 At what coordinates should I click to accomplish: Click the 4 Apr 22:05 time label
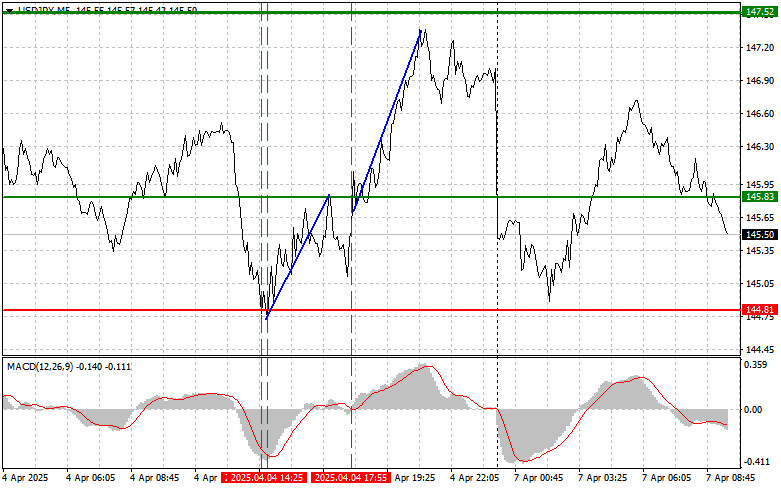(x=474, y=478)
